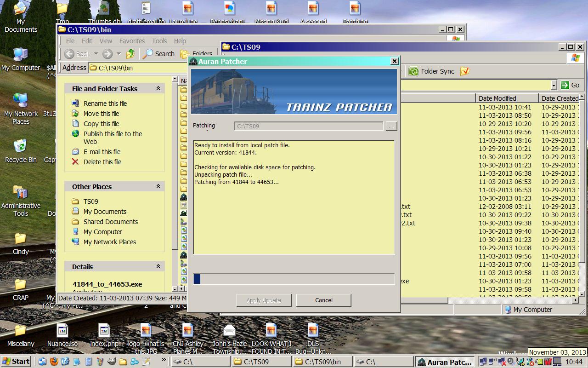Image resolution: width=588 pixels, height=368 pixels.
Task: Select the CRAP desktop folder
Action: (21, 289)
